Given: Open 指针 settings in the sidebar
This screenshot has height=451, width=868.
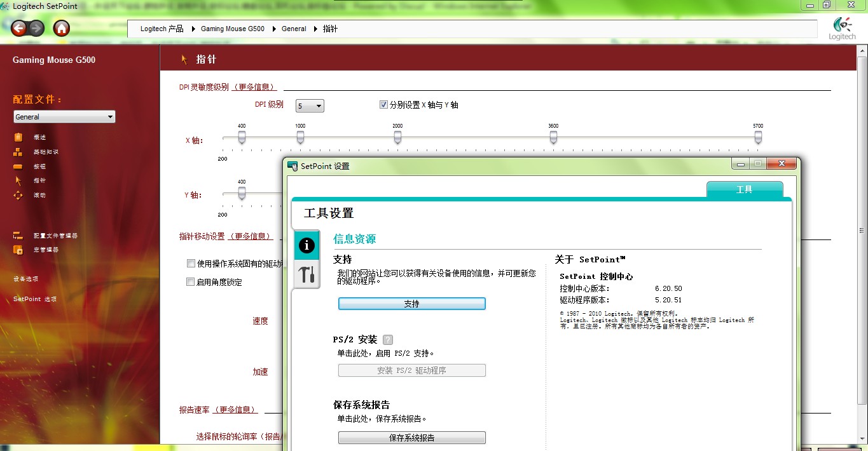Looking at the screenshot, I should (x=39, y=180).
